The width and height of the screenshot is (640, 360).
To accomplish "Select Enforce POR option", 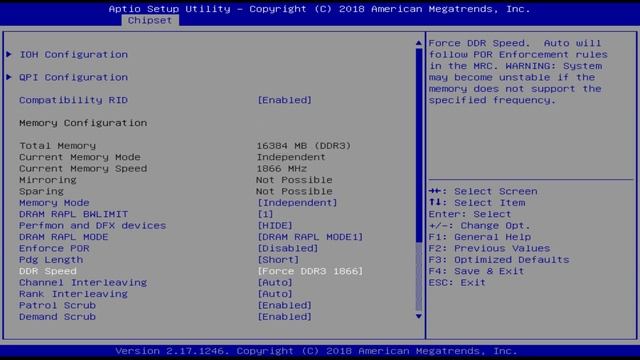I will [x=54, y=249].
